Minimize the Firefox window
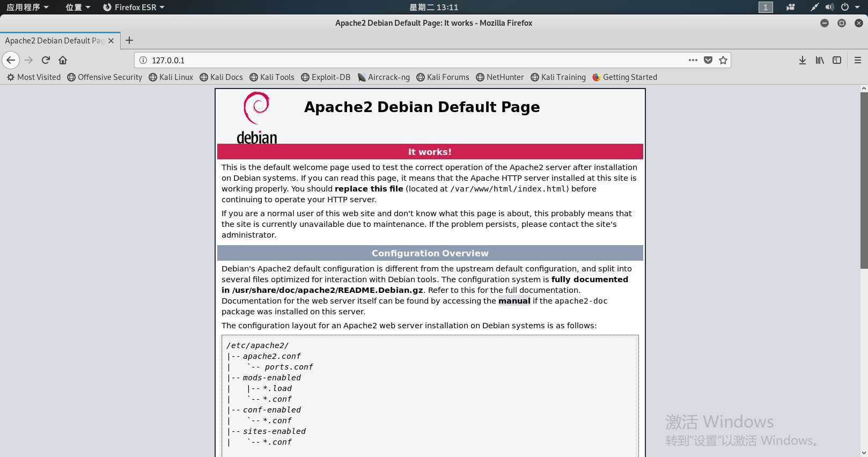Screen dimensions: 868x457 point(825,23)
